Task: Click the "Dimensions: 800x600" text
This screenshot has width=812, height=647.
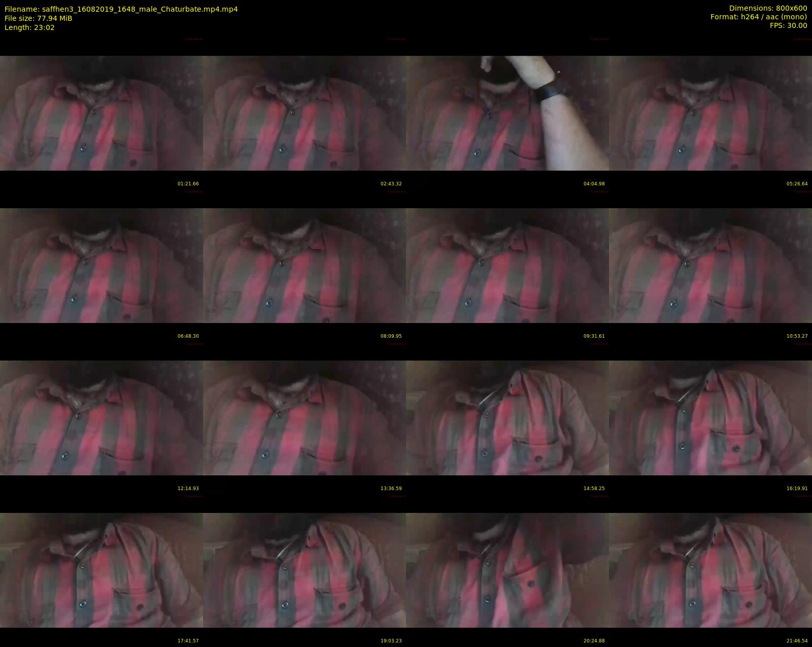Action: click(768, 8)
